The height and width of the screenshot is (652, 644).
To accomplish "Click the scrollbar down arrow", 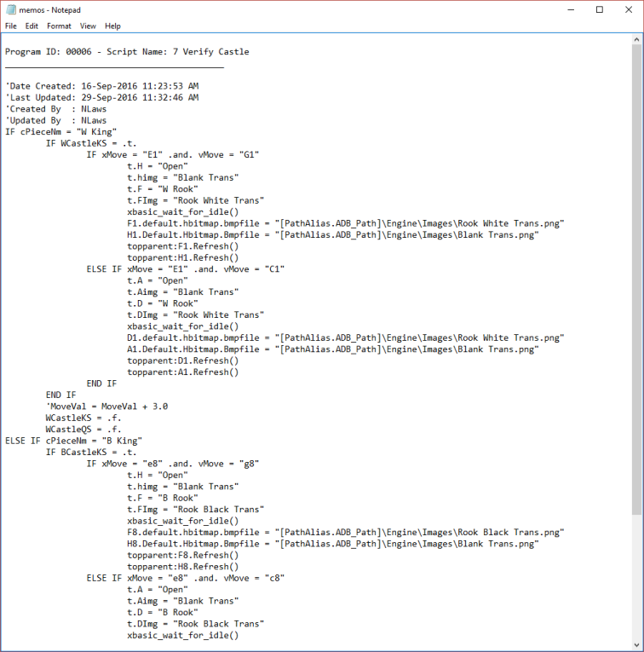I will [636, 645].
